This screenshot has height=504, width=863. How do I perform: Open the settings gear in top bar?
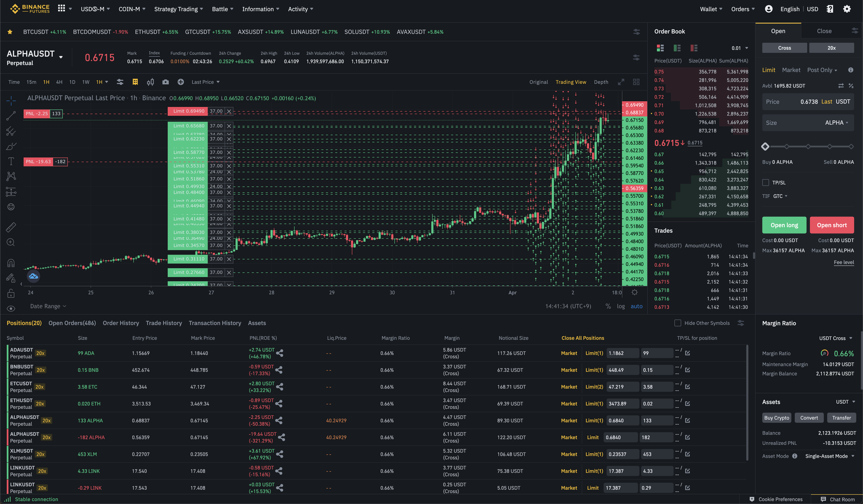[847, 9]
